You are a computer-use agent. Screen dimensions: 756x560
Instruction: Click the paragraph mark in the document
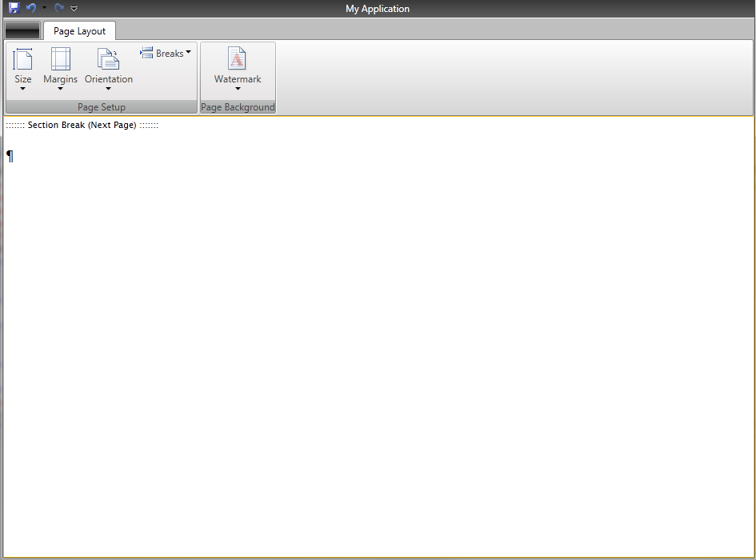(10, 156)
